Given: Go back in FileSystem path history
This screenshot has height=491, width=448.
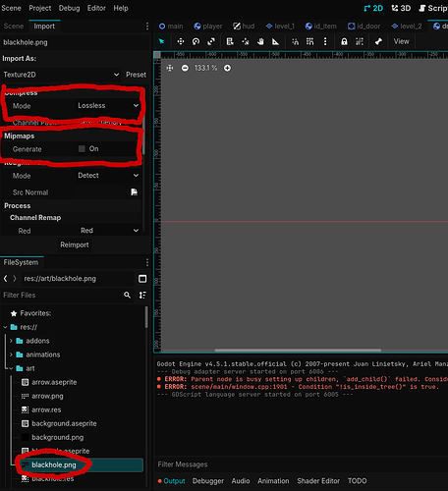Looking at the screenshot, I should coord(5,279).
